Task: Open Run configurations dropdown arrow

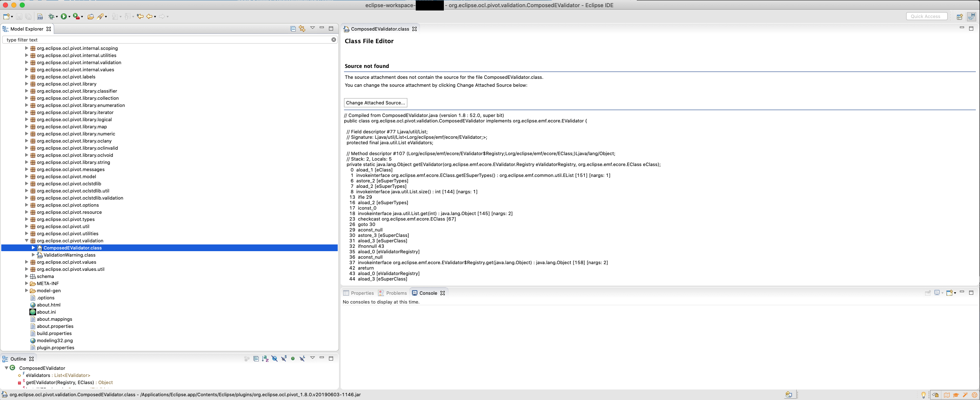Action: 69,17
